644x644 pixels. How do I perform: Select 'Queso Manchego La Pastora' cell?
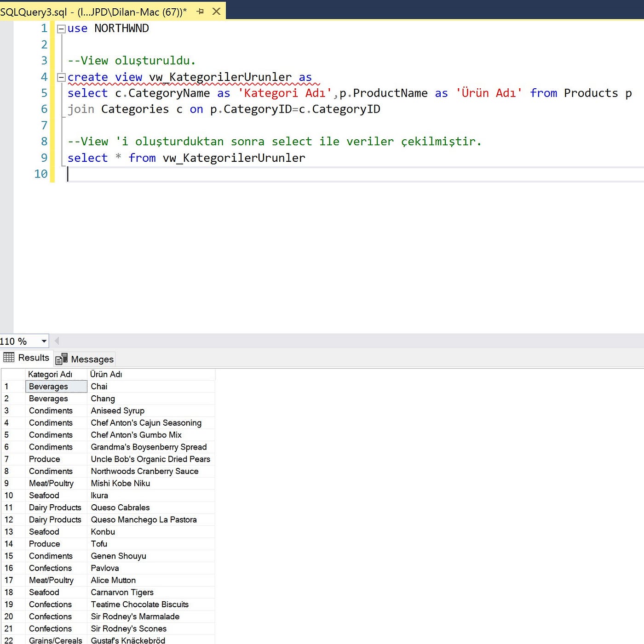[x=151, y=519]
